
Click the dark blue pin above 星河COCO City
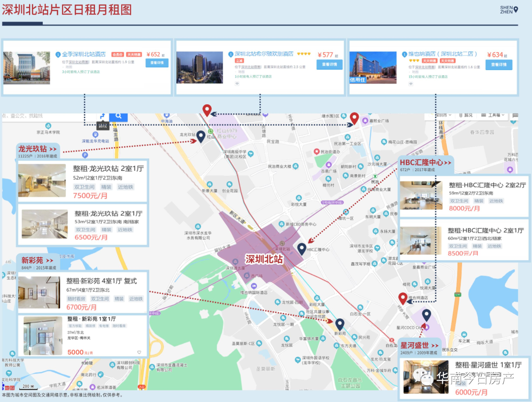point(427,315)
